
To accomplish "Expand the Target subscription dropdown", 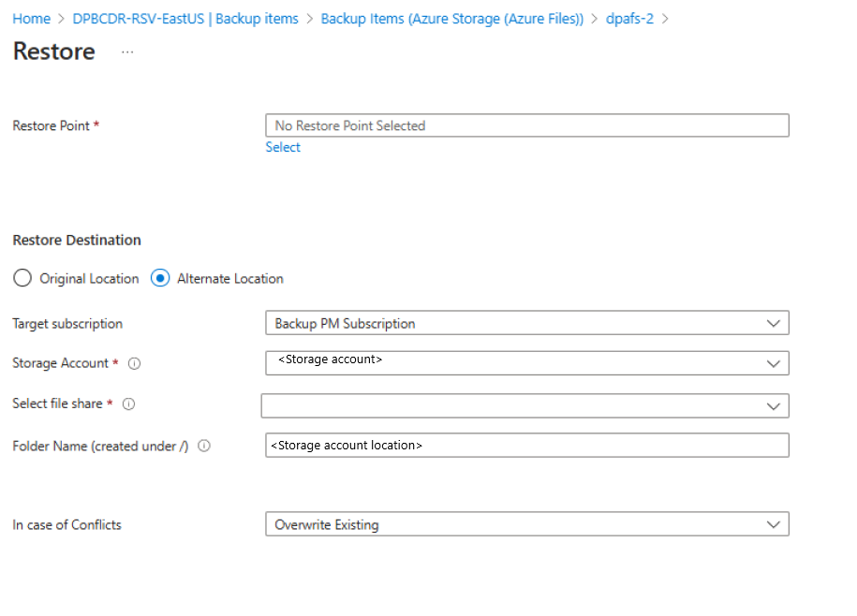I will 526,323.
